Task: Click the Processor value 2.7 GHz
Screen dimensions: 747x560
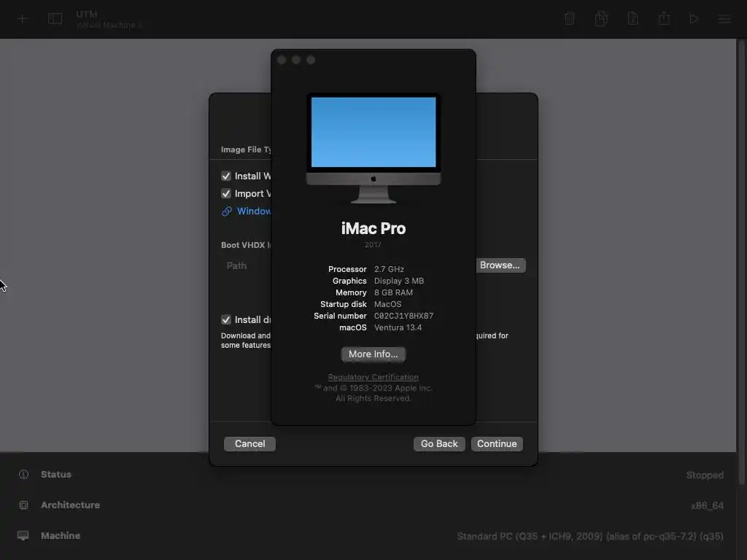Action: pos(389,269)
